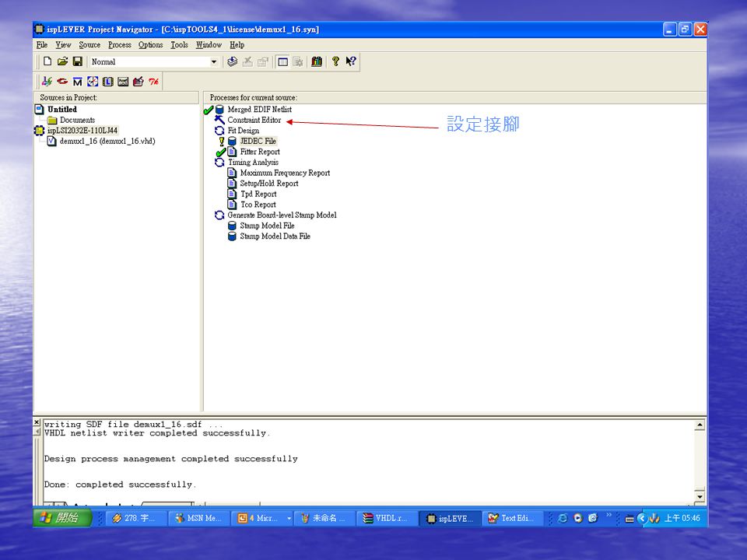The width and height of the screenshot is (747, 560).
Task: Click the gray waveform editor icon
Action: coord(123,82)
